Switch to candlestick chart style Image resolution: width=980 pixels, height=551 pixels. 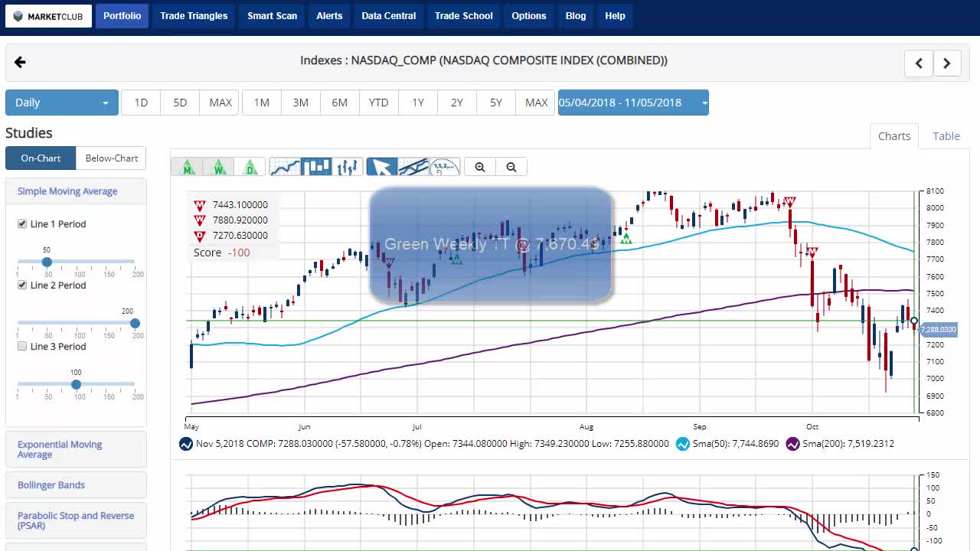coord(316,167)
